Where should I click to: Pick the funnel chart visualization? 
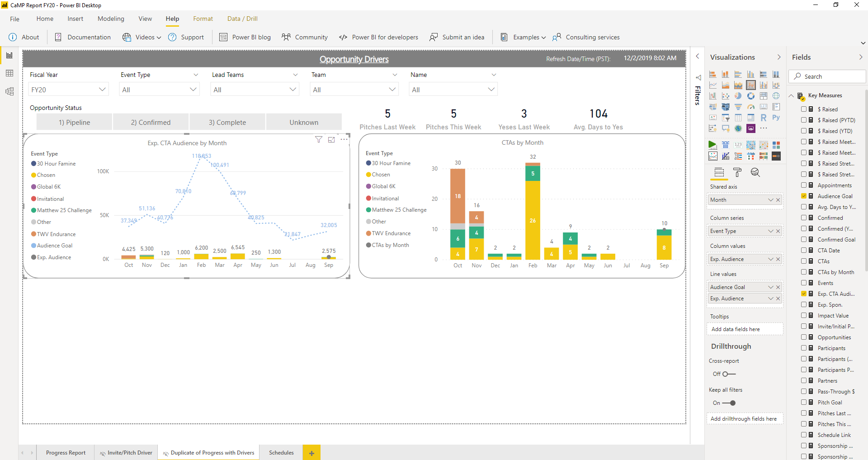tap(738, 107)
